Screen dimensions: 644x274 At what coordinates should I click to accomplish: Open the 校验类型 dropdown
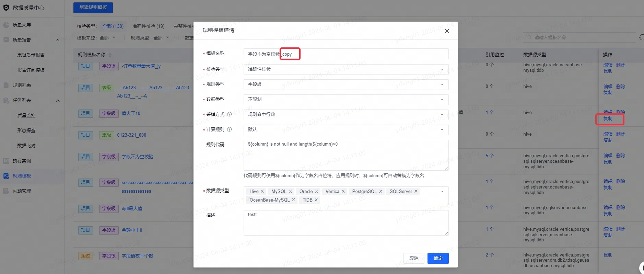(346, 69)
